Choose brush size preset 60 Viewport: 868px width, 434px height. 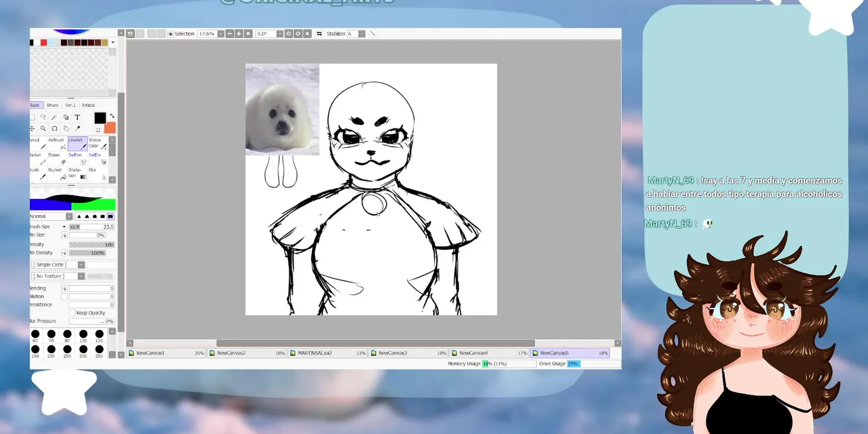35,336
